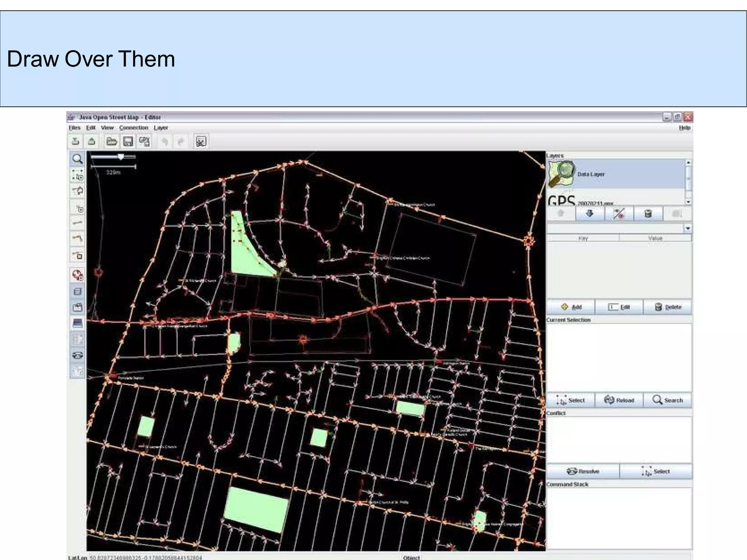Select the Add line segment tool
Viewport: 747px width, 560px height.
coord(77,223)
